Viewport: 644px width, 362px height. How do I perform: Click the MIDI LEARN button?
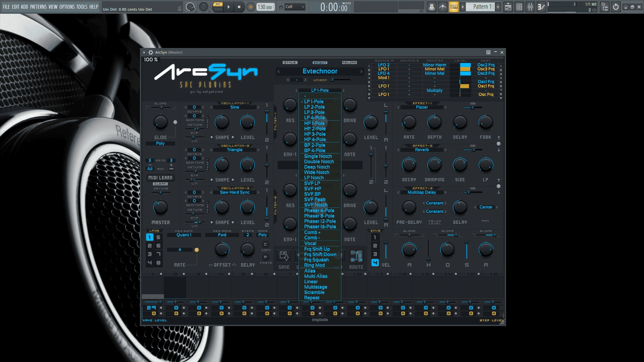tap(160, 178)
